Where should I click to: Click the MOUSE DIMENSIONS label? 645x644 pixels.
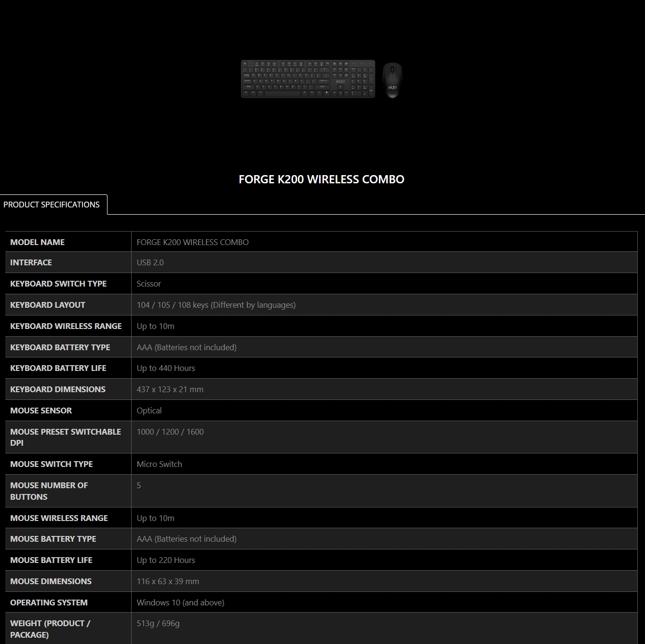tap(51, 581)
